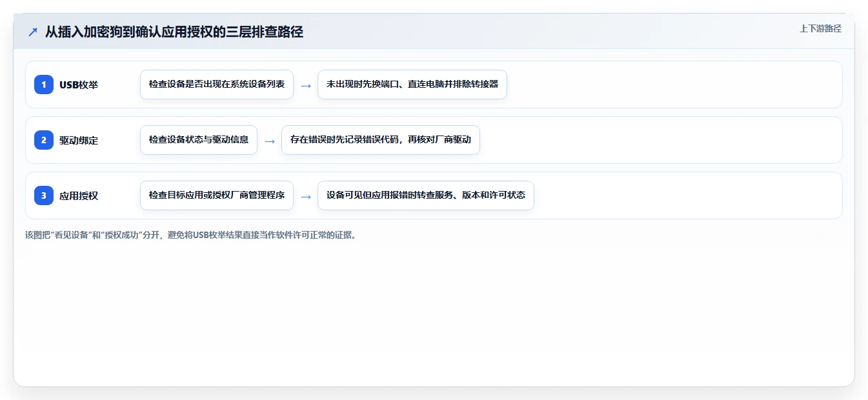
Task: Click the step number 2 badge
Action: point(44,140)
